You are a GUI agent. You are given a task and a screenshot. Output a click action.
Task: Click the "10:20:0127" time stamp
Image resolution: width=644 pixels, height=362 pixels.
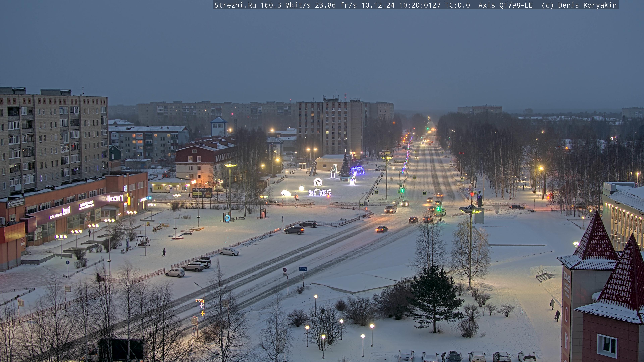click(x=420, y=5)
